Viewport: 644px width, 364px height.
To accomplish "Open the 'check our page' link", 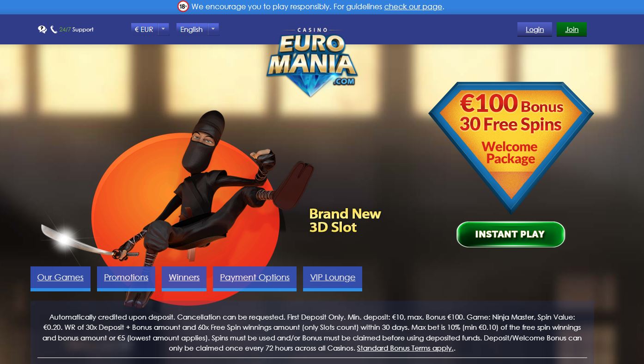I will click(413, 6).
